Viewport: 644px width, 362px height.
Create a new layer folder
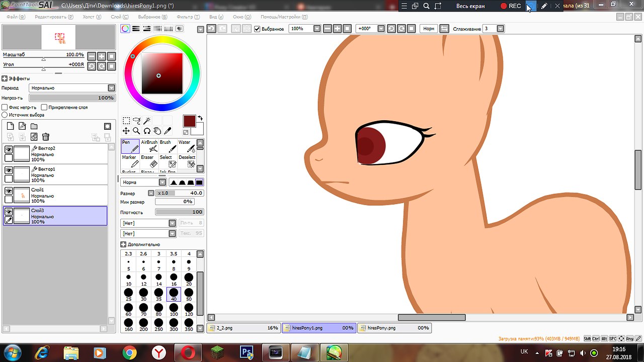(x=34, y=126)
